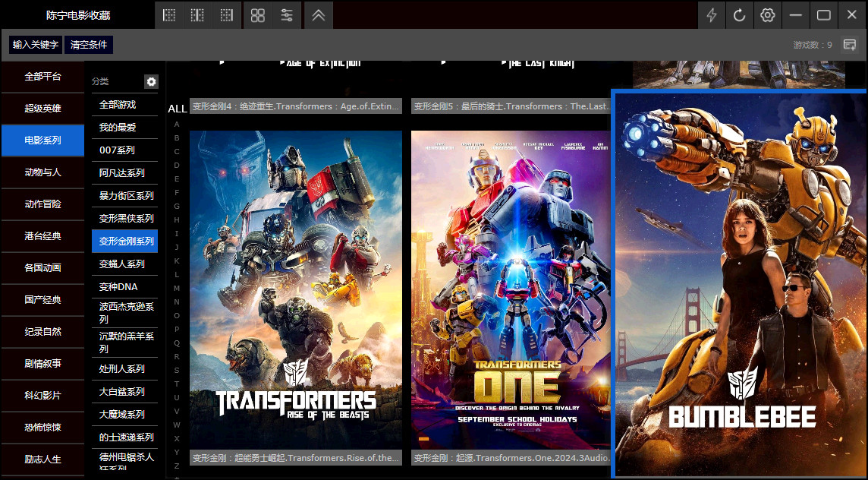Open the settings gear in title bar
The image size is (868, 480).
coord(768,15)
